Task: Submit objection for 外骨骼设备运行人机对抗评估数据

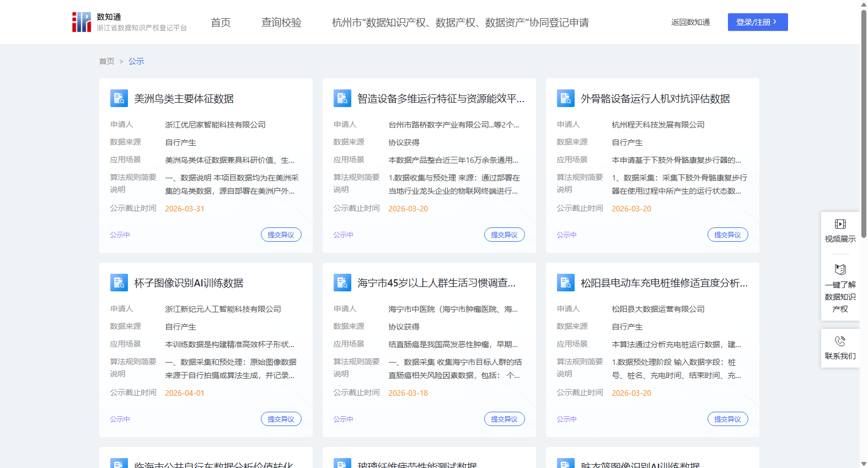Action: (x=728, y=235)
